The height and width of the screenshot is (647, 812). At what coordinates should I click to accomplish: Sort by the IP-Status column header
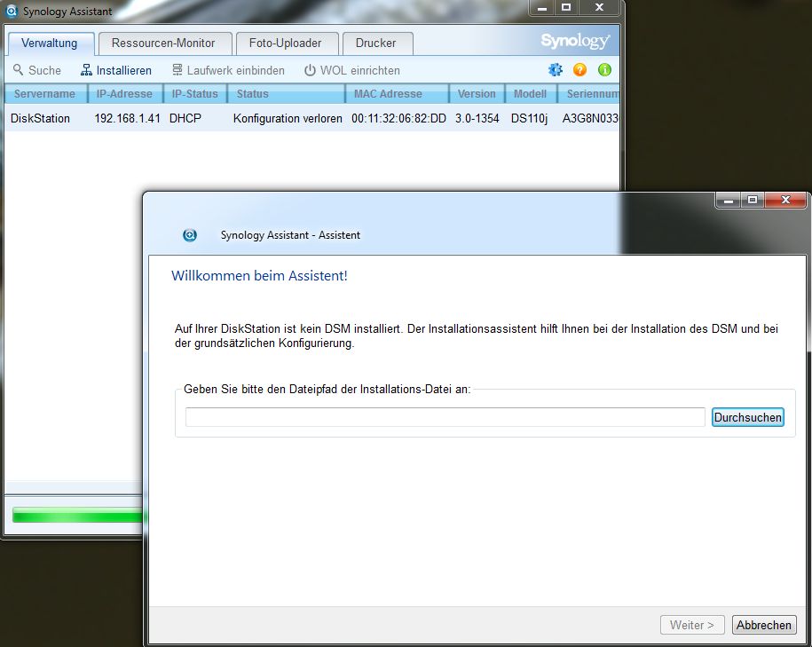click(x=194, y=94)
